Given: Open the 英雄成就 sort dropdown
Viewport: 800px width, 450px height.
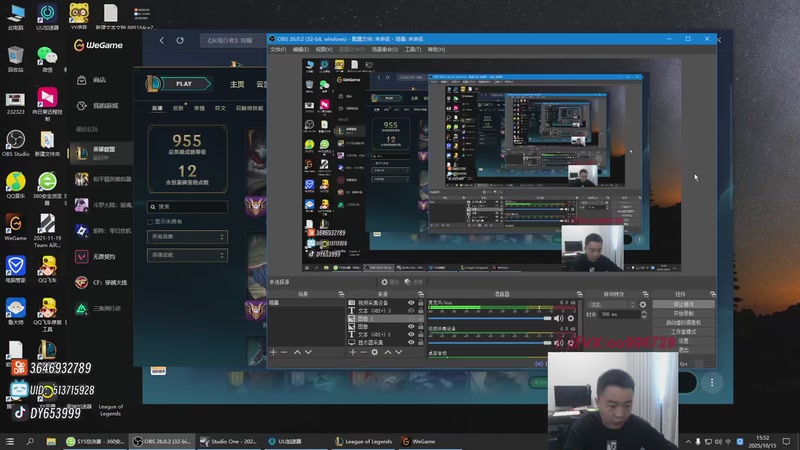Looking at the screenshot, I should [x=187, y=255].
